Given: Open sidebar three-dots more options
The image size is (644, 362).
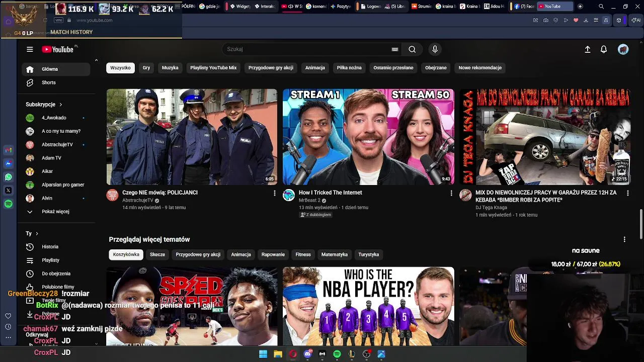Looking at the screenshot, I should point(8,338).
